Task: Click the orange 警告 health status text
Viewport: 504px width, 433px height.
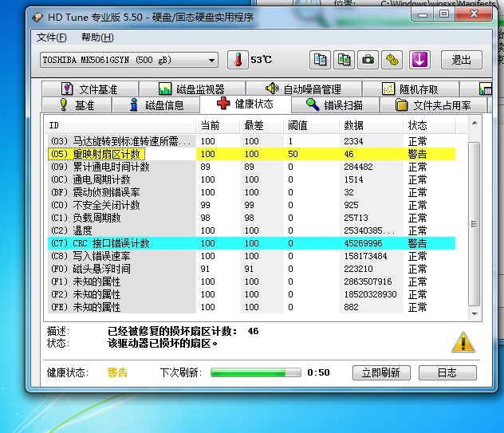Action: (118, 372)
